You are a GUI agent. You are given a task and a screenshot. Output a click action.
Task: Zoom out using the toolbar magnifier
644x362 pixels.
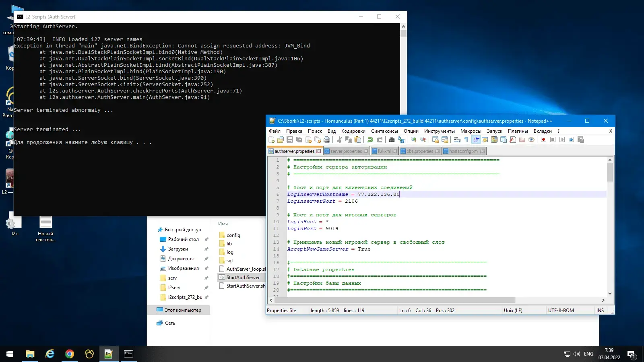pyautogui.click(x=423, y=140)
